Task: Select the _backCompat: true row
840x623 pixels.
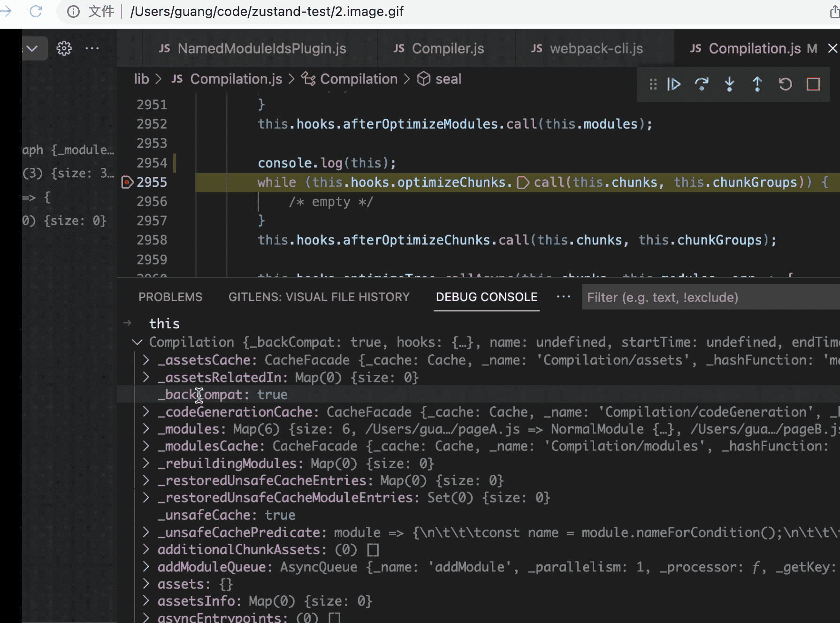Action: [x=478, y=395]
